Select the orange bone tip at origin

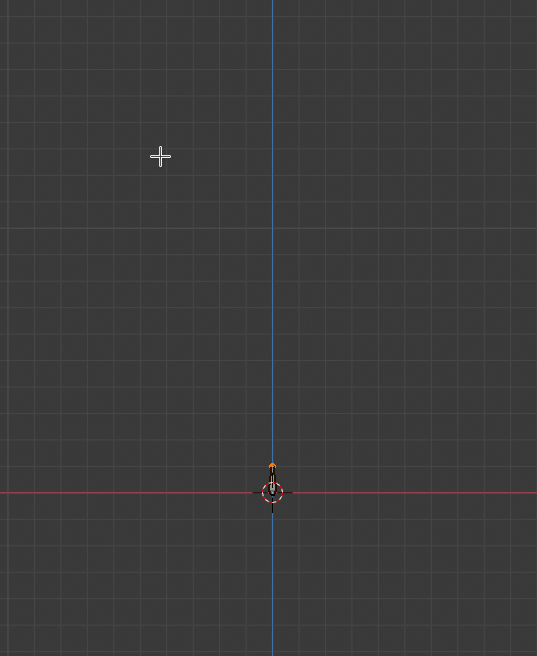tap(272, 466)
